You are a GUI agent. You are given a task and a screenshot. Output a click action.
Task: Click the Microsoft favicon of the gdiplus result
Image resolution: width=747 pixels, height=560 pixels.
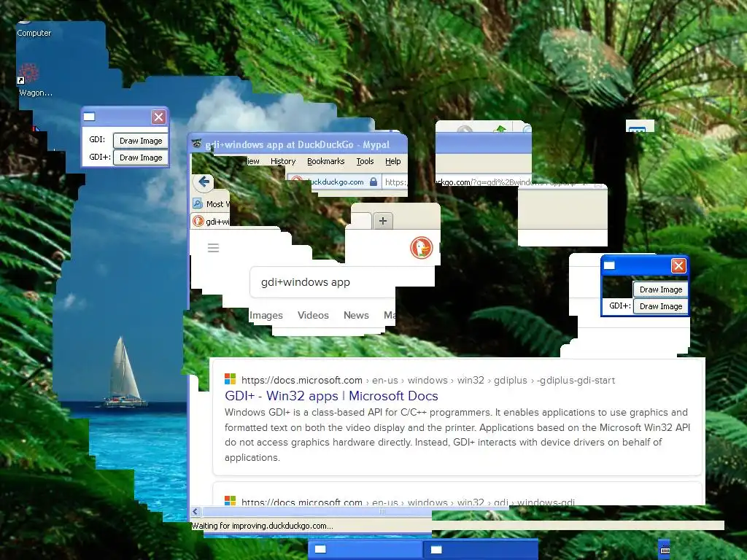[x=230, y=379]
